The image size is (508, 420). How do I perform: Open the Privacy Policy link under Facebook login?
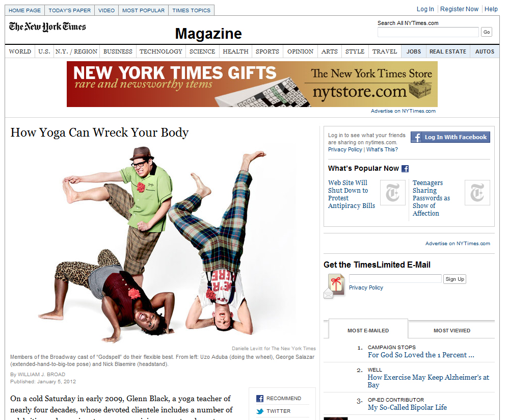pos(345,149)
